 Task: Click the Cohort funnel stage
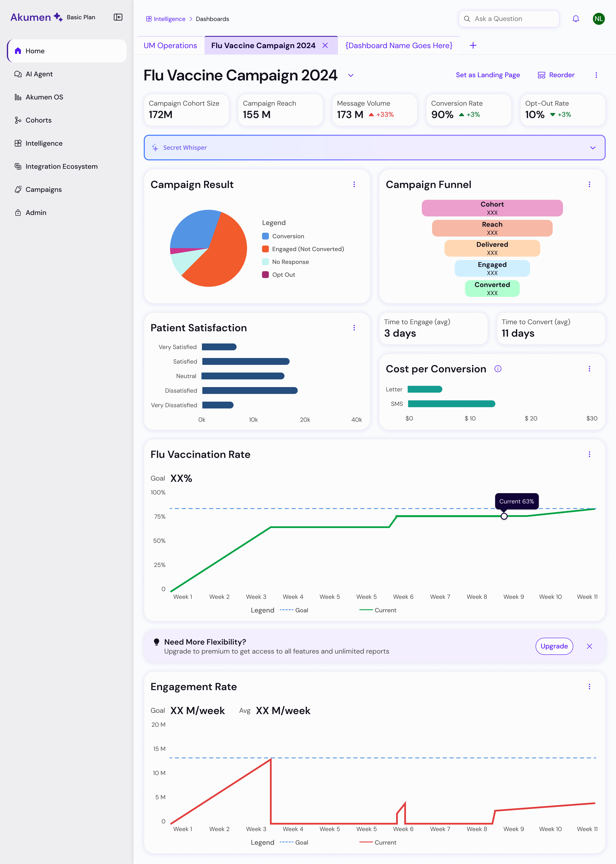tap(492, 208)
